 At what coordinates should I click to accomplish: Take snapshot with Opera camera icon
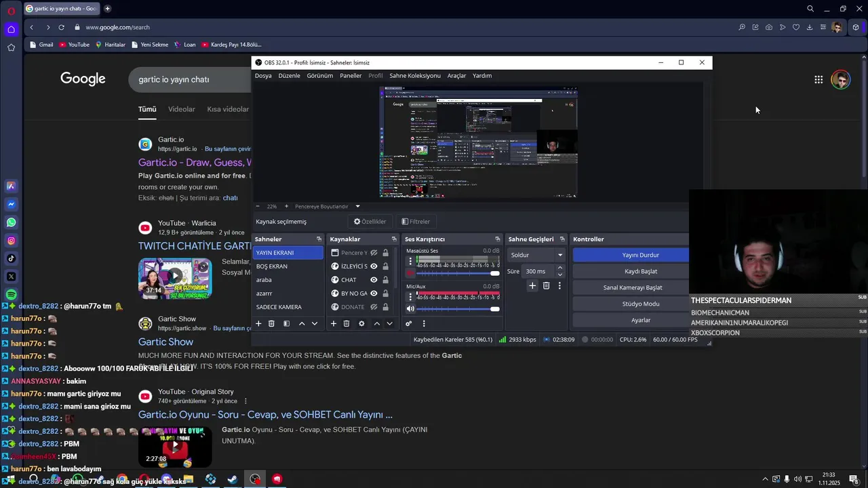pyautogui.click(x=768, y=27)
